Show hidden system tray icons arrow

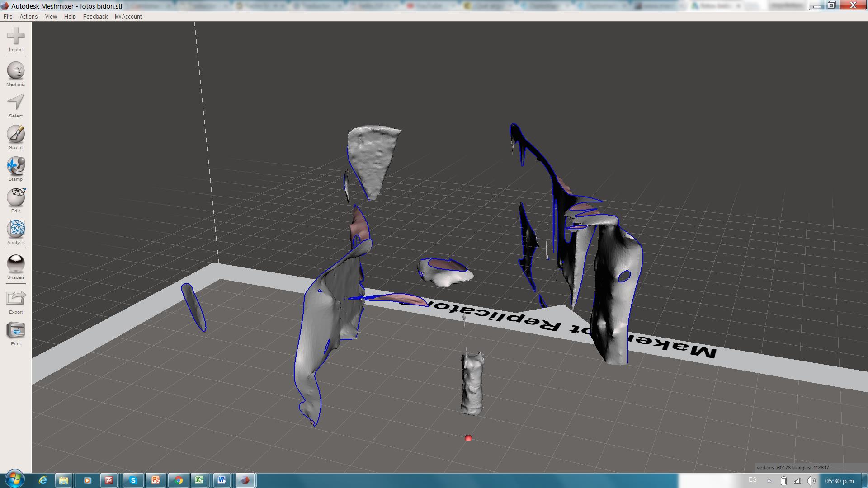[x=769, y=481]
